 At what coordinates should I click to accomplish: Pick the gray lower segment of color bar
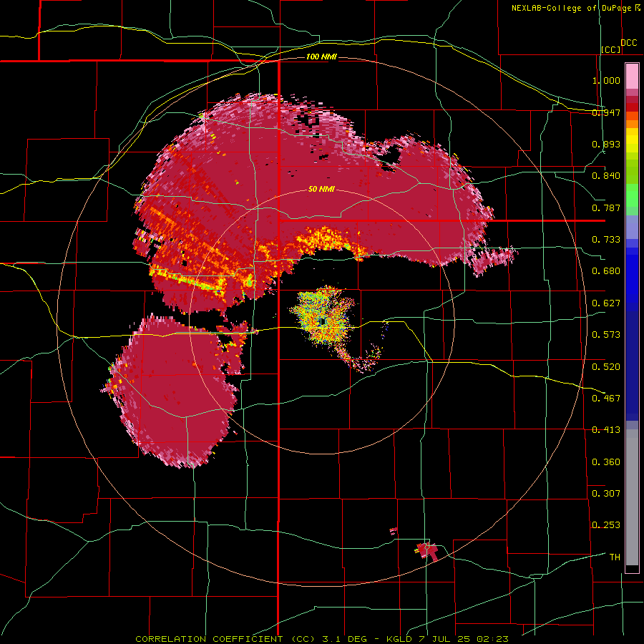point(632,497)
